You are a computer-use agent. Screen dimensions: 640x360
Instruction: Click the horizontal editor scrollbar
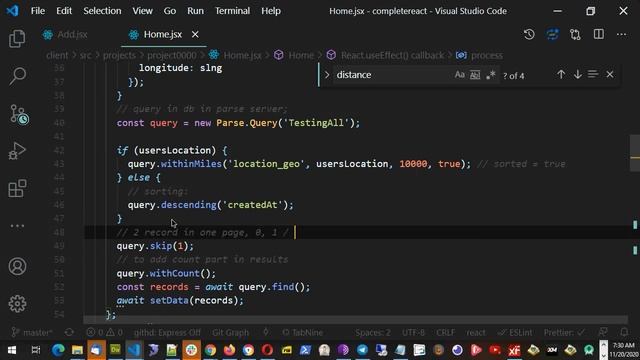355,320
